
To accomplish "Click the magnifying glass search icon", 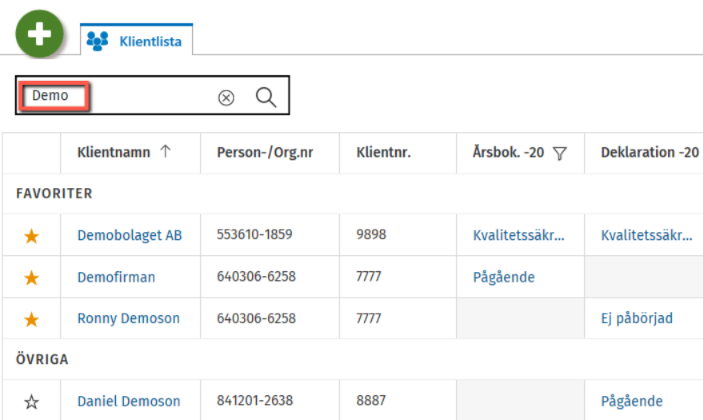I will (266, 96).
